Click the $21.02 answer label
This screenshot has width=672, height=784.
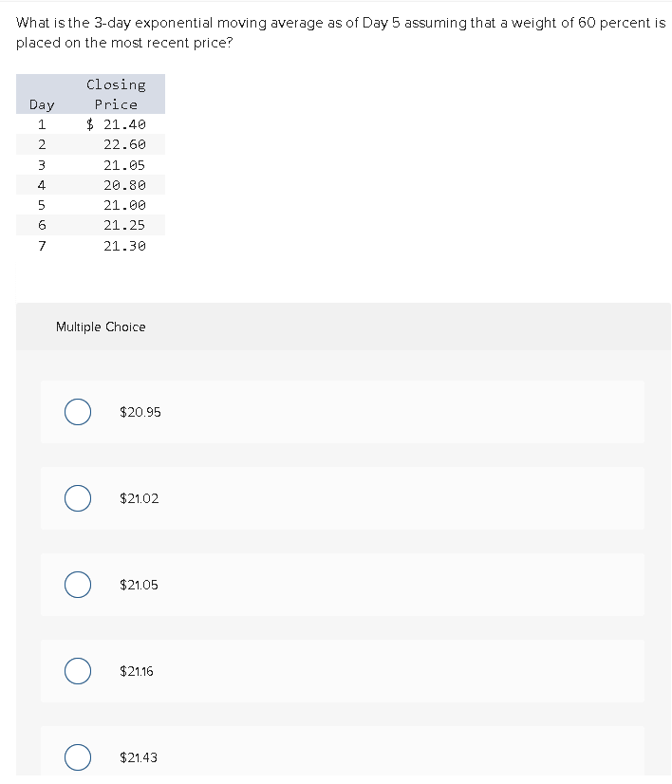pos(139,498)
